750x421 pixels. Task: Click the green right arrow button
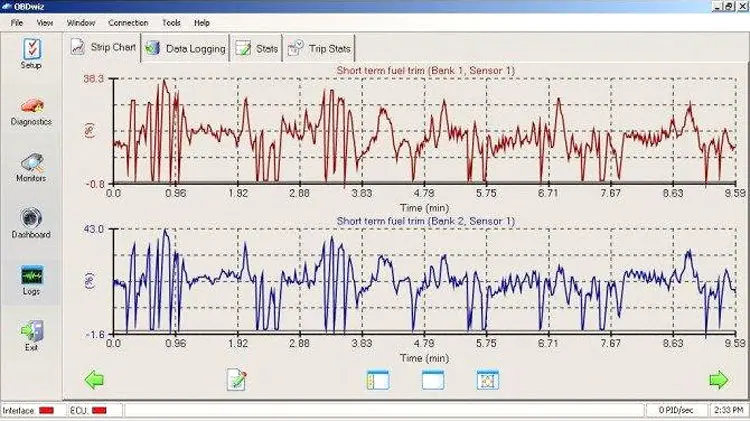(718, 380)
